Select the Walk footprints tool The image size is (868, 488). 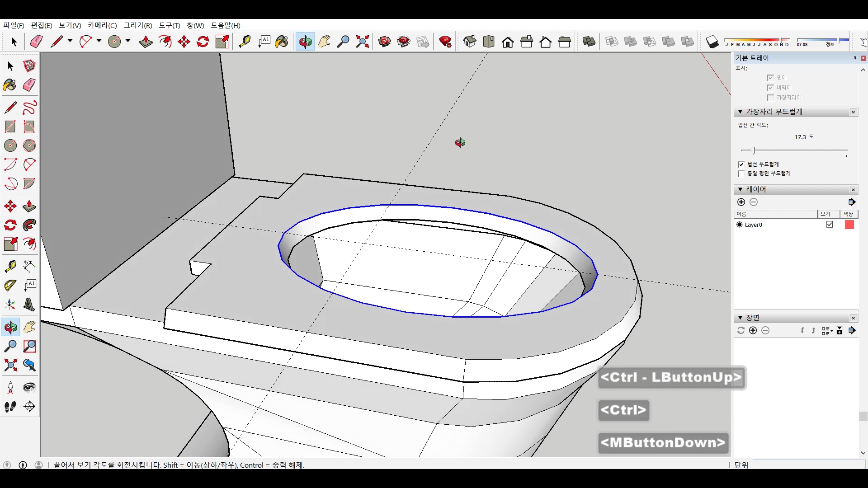10,407
